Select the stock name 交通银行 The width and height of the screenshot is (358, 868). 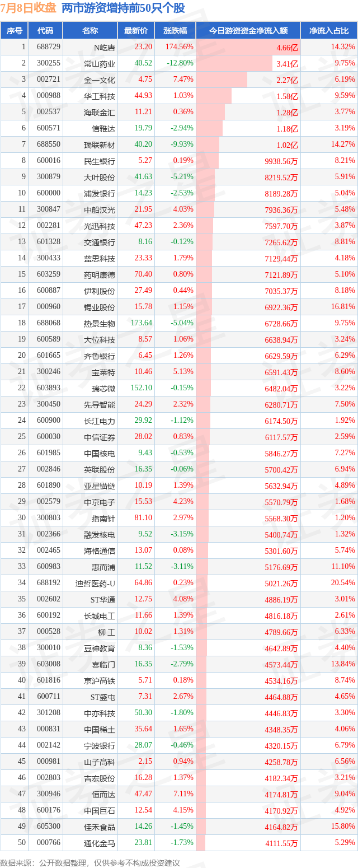coord(100,242)
